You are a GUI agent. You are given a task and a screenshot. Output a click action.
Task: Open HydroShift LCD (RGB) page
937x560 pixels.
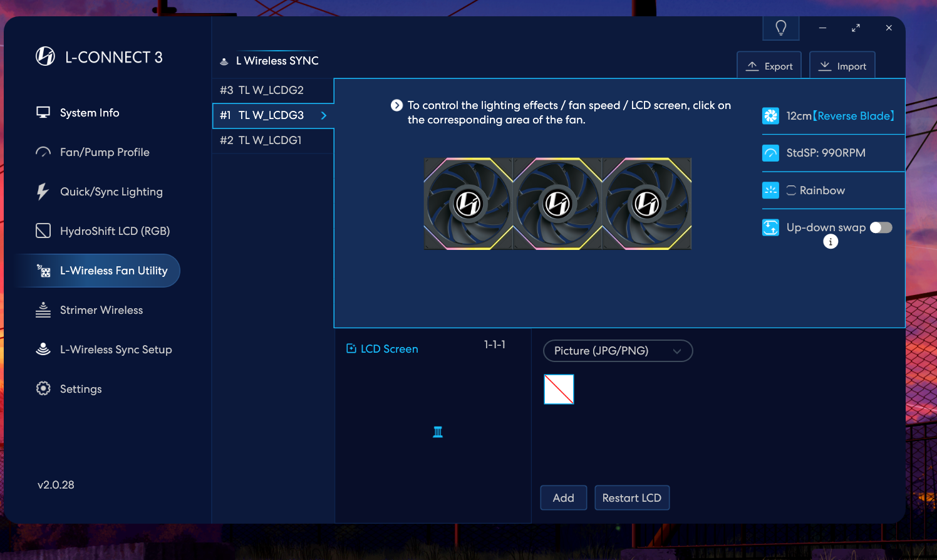115,231
